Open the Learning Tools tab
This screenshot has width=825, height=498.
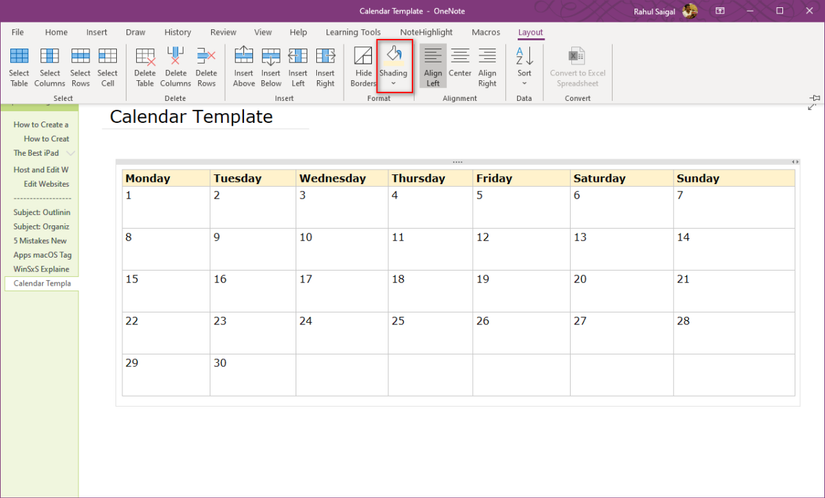tap(353, 32)
